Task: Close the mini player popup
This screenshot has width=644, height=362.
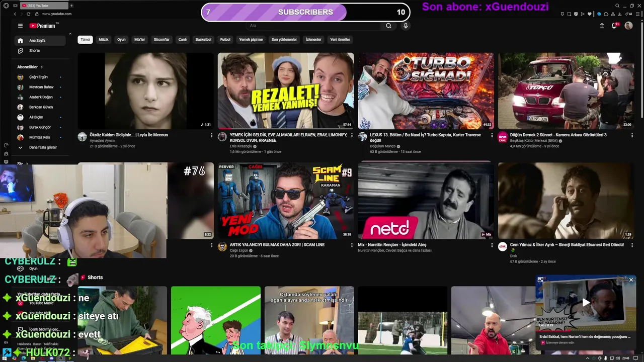Action: point(631,280)
